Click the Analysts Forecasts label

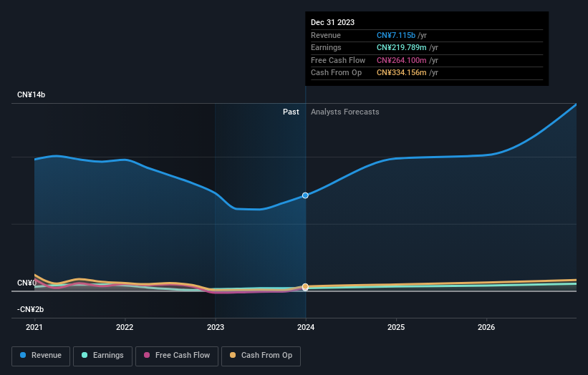click(345, 112)
